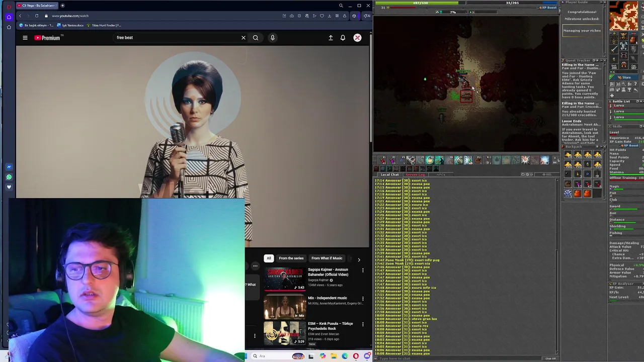Open options for ESM Kırık Pusula video
This screenshot has width=644, height=362.
(363, 324)
